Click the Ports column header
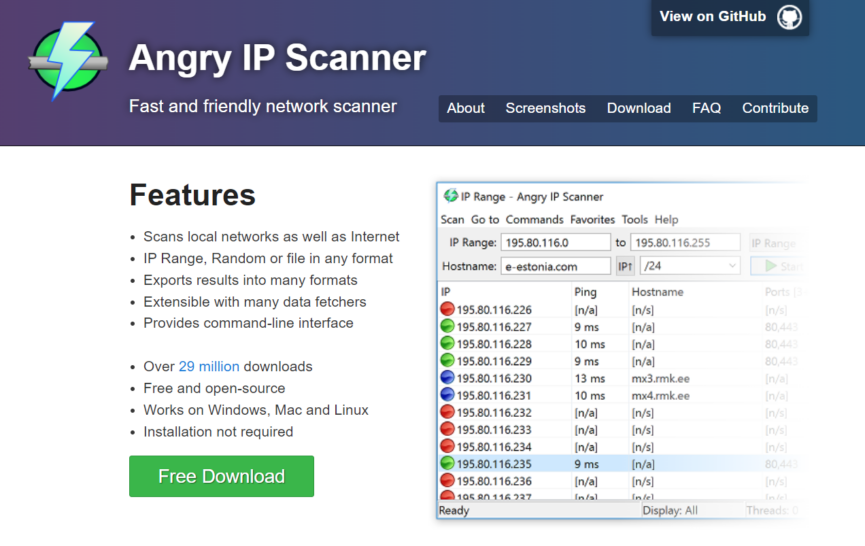The height and width of the screenshot is (546, 865). (782, 292)
